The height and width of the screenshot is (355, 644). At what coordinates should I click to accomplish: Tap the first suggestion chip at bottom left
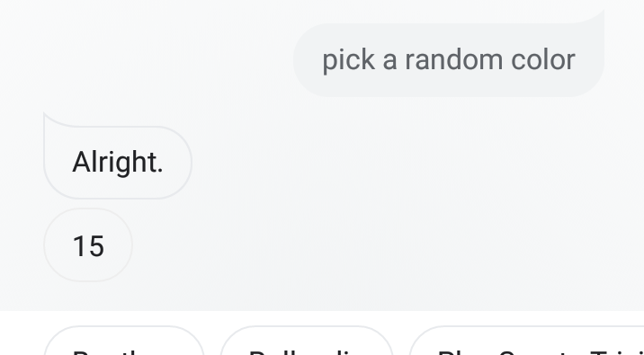point(124,342)
